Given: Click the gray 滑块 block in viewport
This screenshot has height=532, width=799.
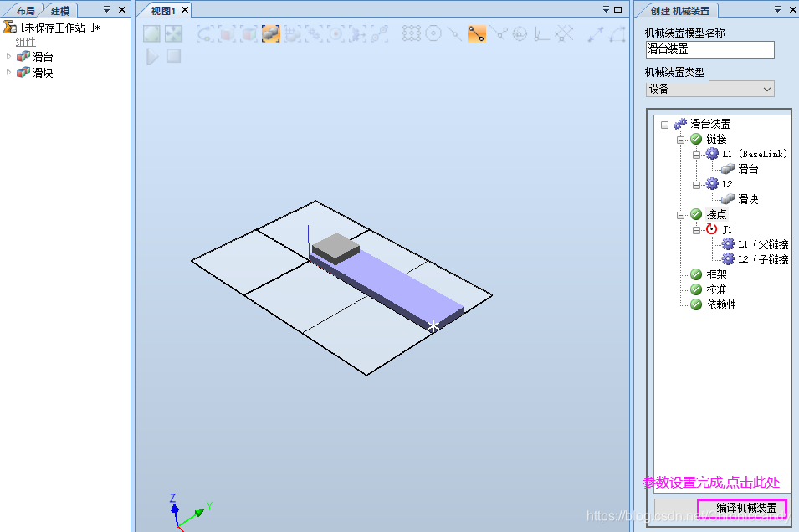Looking at the screenshot, I should click(x=335, y=247).
